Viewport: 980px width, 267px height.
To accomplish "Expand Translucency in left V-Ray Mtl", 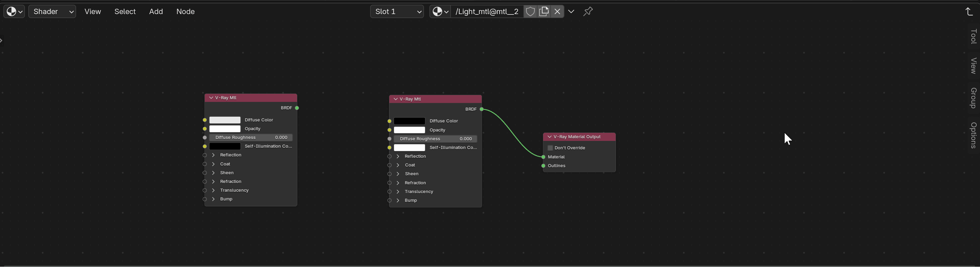I will pyautogui.click(x=214, y=190).
